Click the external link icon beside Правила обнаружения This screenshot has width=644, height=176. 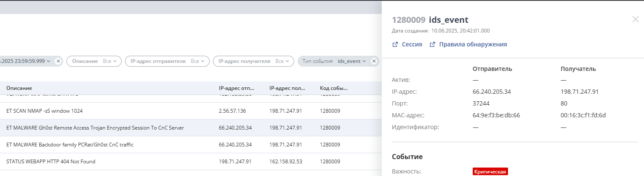coord(432,44)
